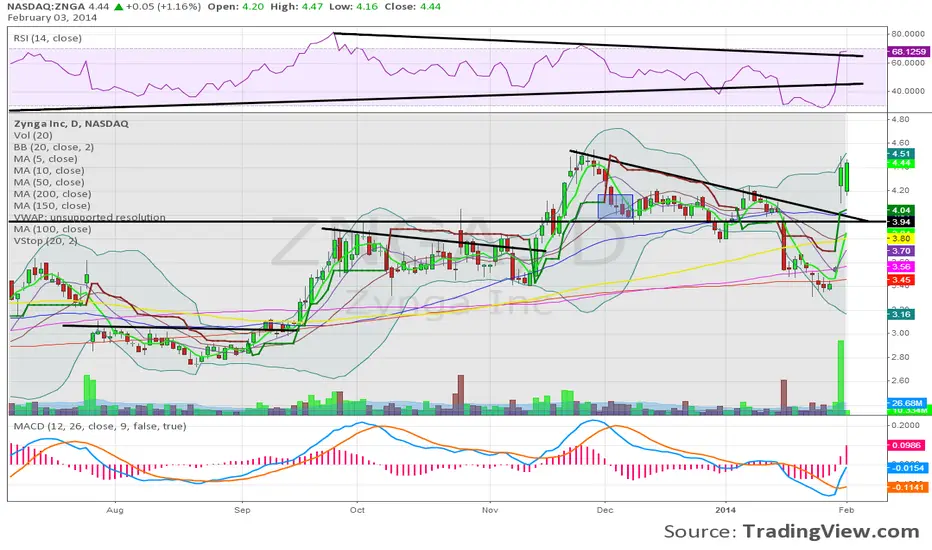Click the Oct label on time axis
This screenshot has width=932, height=550.
point(357,510)
